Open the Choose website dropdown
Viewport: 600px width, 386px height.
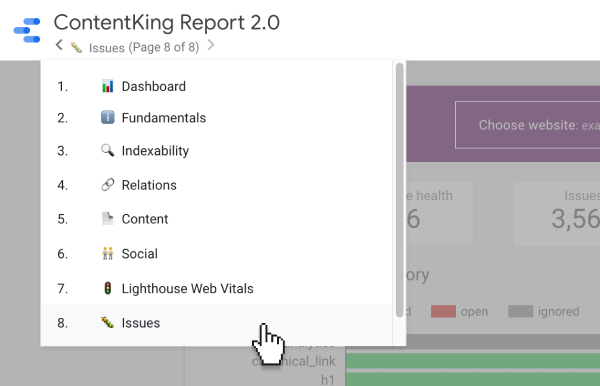[527, 125]
